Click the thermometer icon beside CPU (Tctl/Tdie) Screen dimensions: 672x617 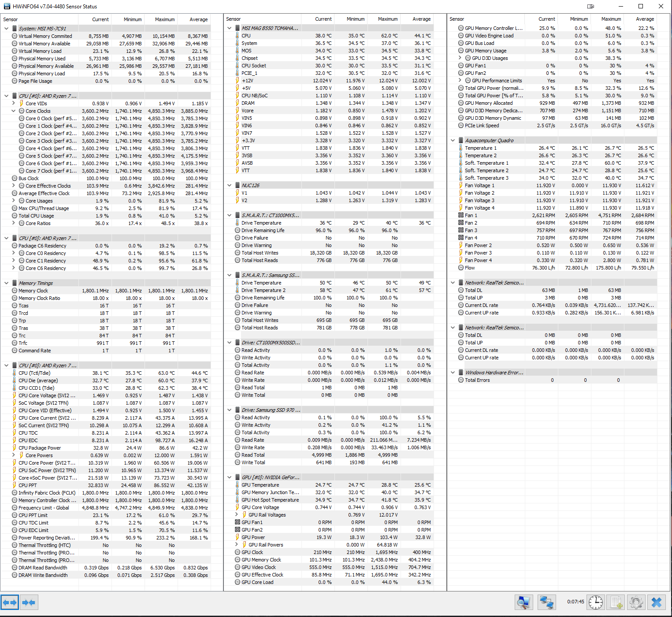click(x=15, y=373)
